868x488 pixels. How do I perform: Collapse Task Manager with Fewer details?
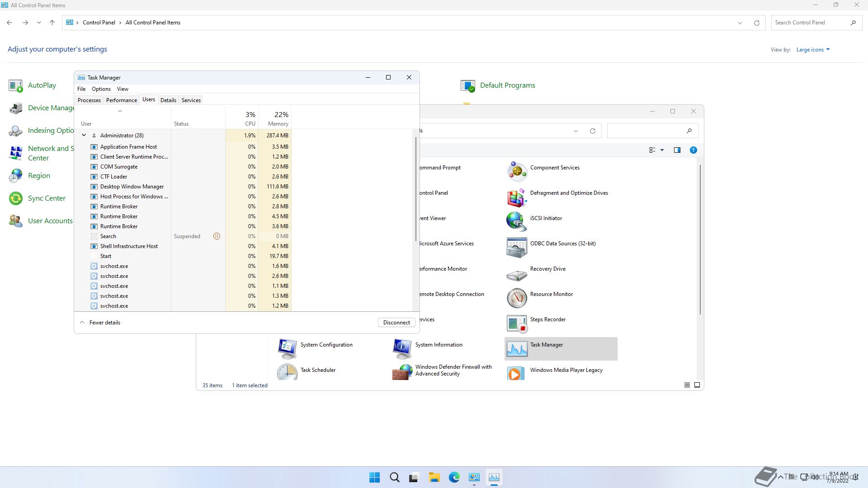100,323
